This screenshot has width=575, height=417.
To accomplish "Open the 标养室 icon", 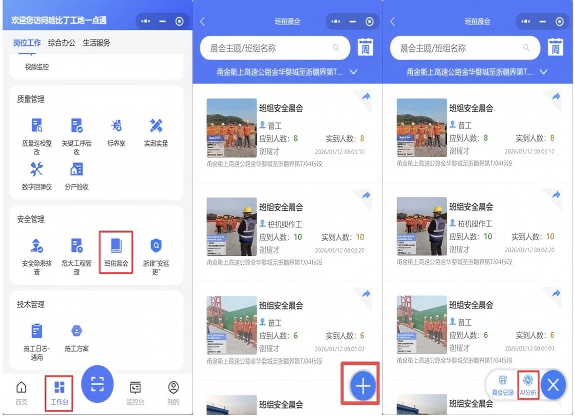I will click(x=116, y=125).
